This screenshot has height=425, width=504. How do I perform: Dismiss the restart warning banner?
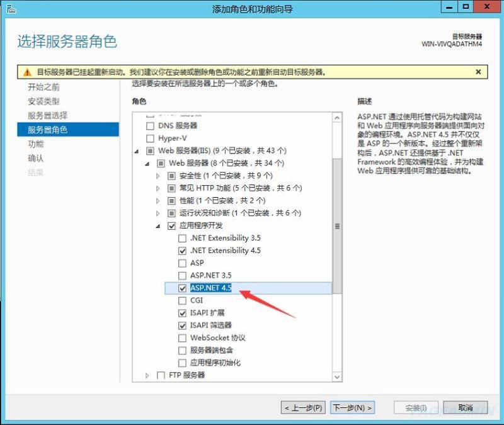(x=478, y=72)
